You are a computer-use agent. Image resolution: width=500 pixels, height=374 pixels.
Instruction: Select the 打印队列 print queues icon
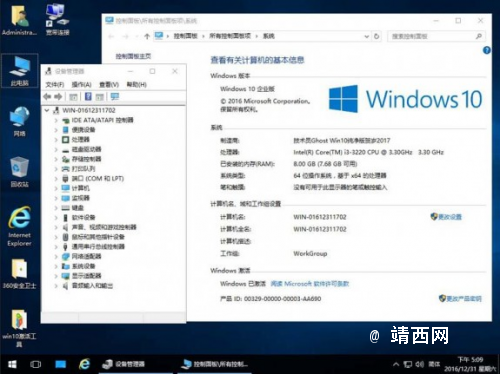(x=66, y=169)
